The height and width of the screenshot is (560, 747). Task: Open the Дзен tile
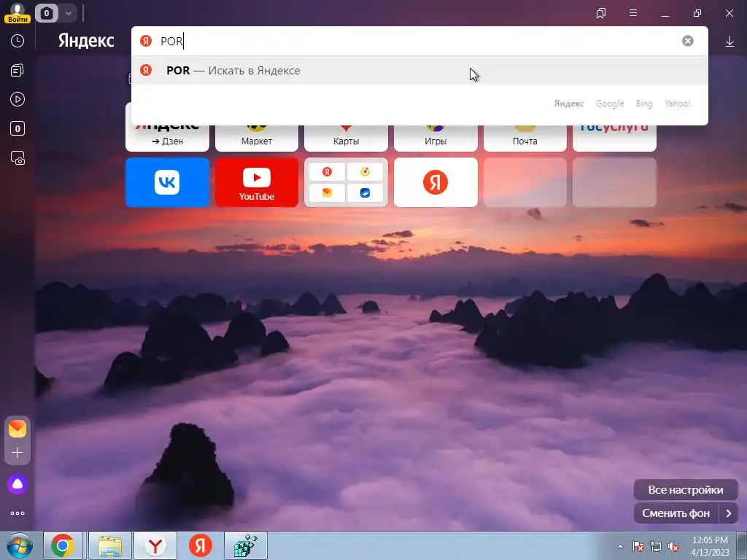click(167, 137)
